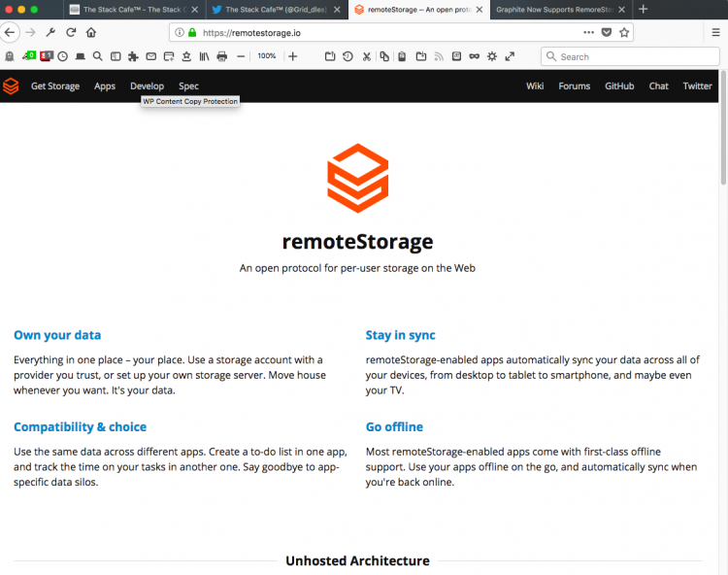Open add-ons puzzle piece icon
The width and height of the screenshot is (728, 575).
coord(133,56)
